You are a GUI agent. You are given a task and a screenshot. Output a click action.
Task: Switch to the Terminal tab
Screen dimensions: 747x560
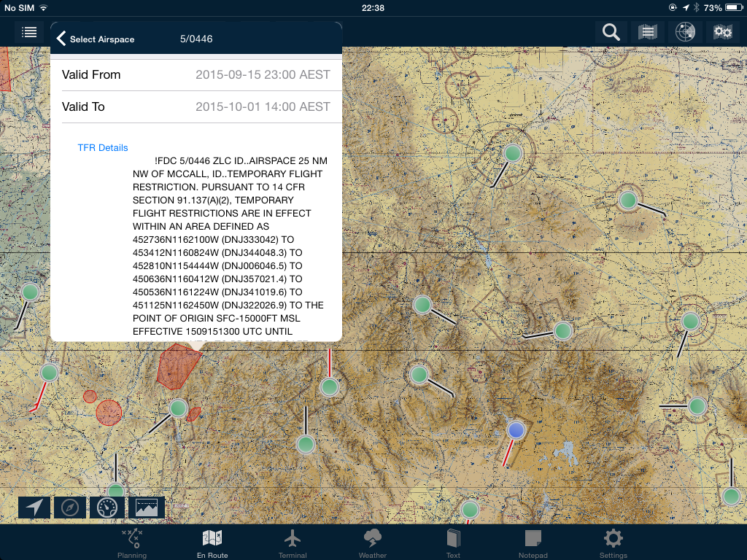pyautogui.click(x=293, y=542)
